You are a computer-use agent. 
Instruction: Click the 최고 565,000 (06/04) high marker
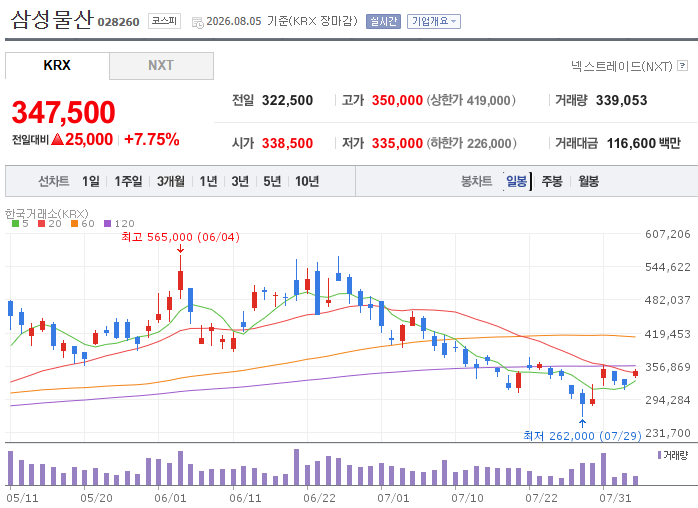click(x=180, y=237)
